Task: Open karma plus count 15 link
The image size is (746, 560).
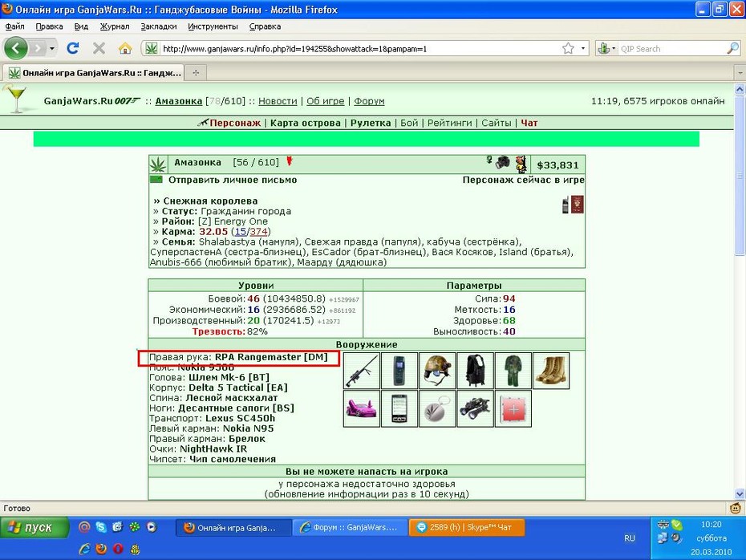Action: pos(241,232)
